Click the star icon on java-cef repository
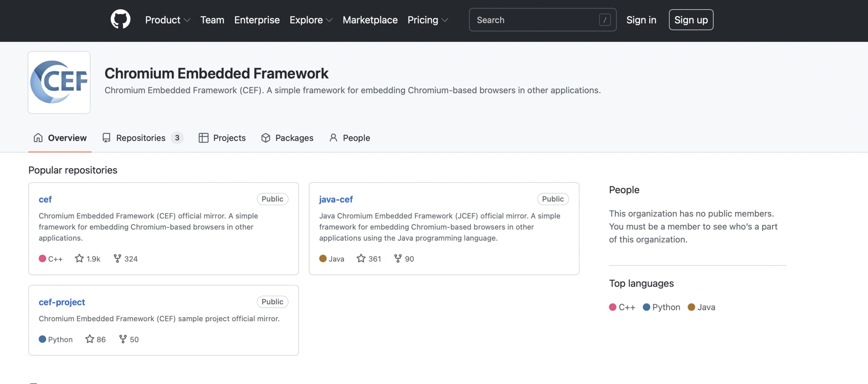 pyautogui.click(x=361, y=258)
